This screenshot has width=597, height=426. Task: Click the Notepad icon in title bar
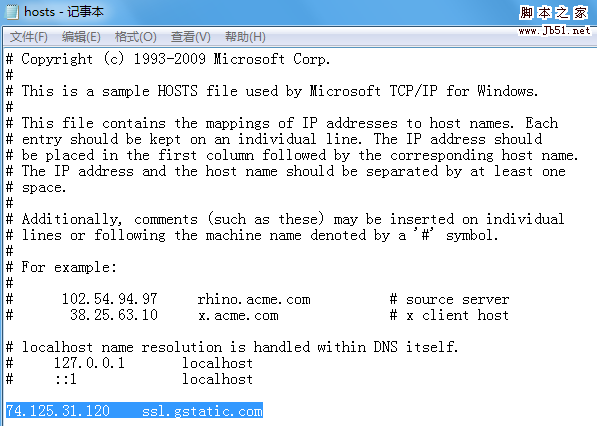(12, 12)
